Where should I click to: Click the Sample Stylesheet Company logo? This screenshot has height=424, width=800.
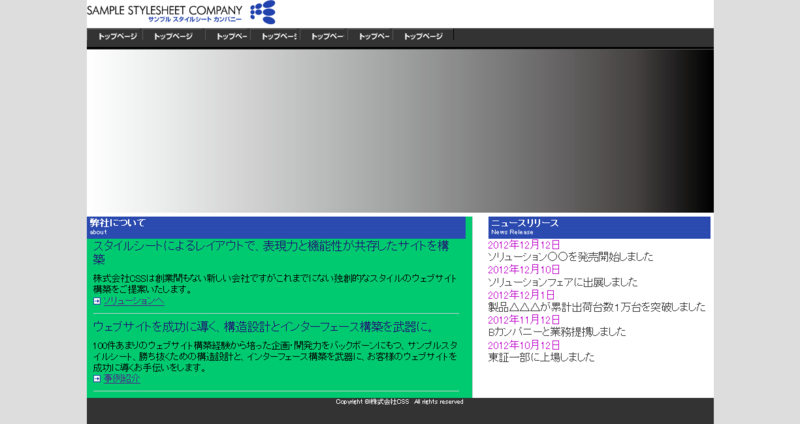[x=181, y=12]
